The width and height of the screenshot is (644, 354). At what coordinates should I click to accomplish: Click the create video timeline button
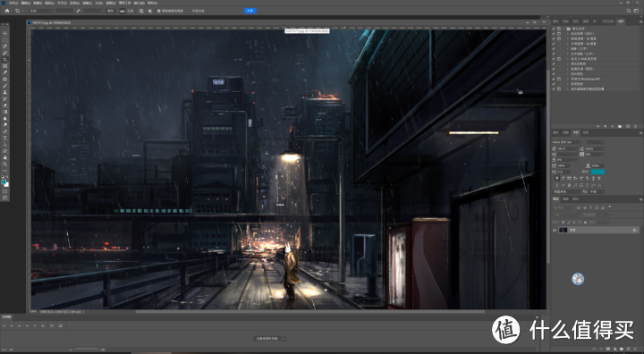267,339
